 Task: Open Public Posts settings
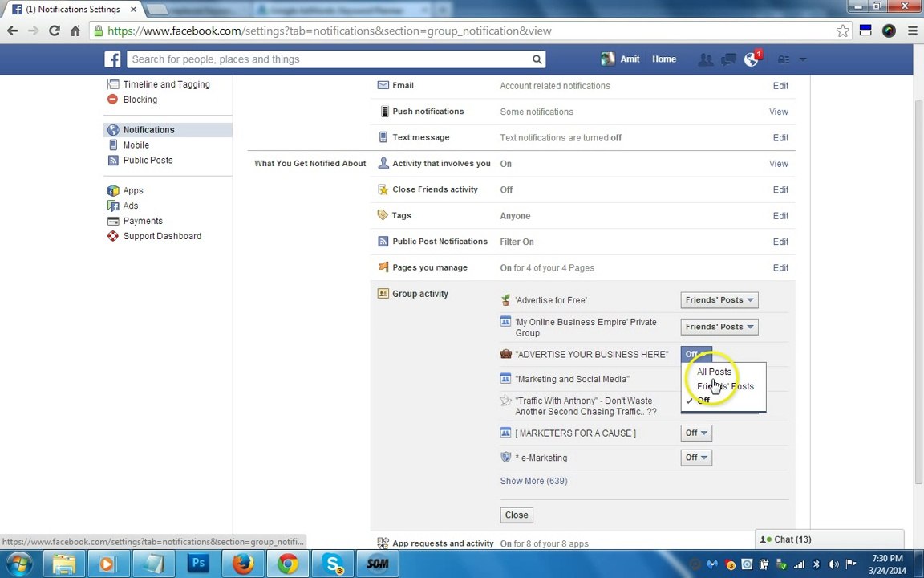[148, 161]
